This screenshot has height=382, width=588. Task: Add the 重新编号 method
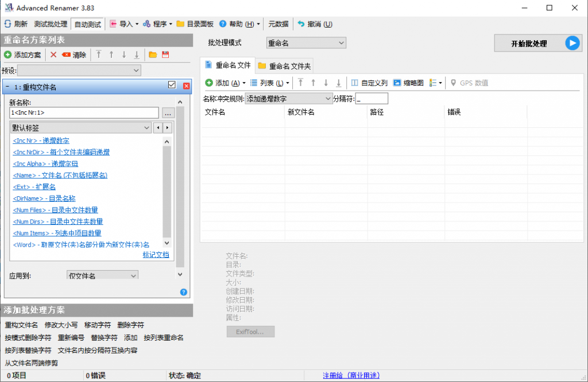[x=71, y=338]
